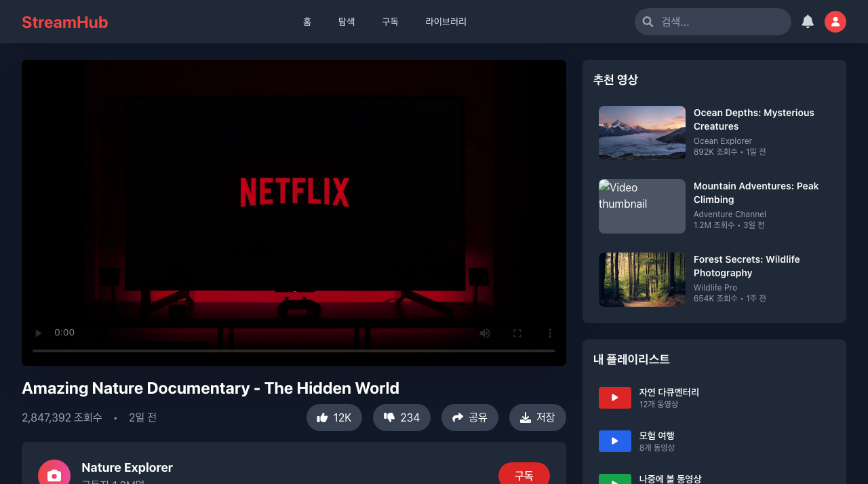Click the video progress bar
868x484 pixels.
(x=294, y=351)
